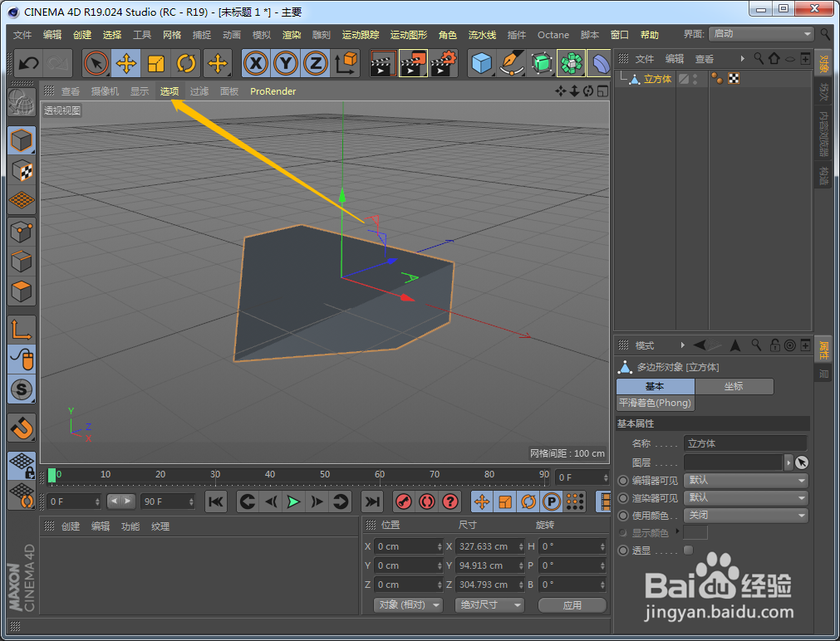Toggle Y axis lock

(286, 64)
